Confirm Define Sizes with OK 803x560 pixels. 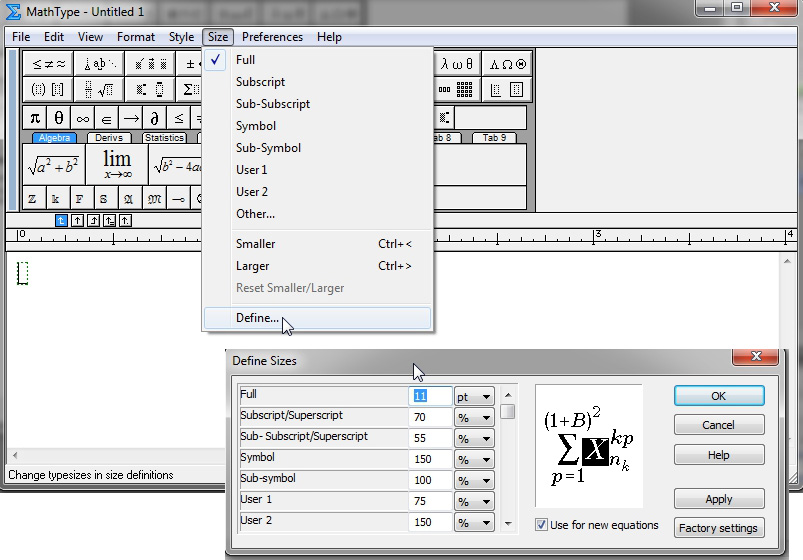[x=719, y=396]
